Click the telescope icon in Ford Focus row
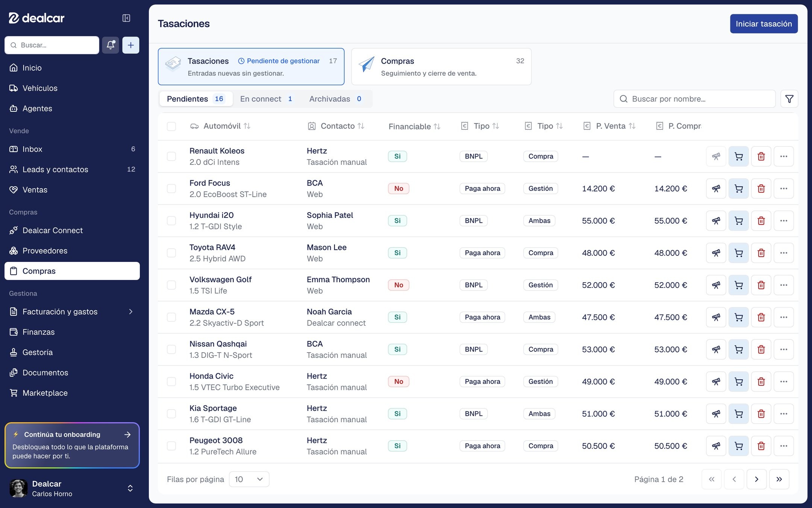This screenshot has height=508, width=812. (716, 189)
